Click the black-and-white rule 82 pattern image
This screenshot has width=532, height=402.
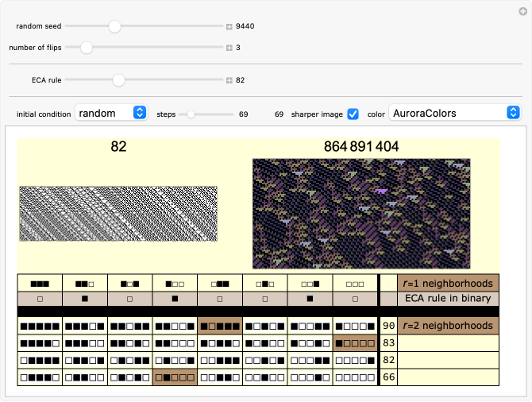[x=118, y=219]
